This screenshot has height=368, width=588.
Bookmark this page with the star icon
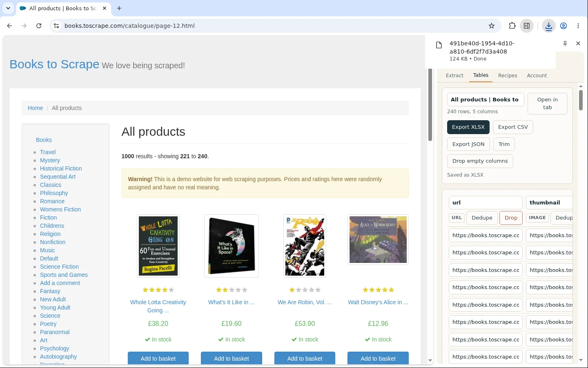point(492,26)
